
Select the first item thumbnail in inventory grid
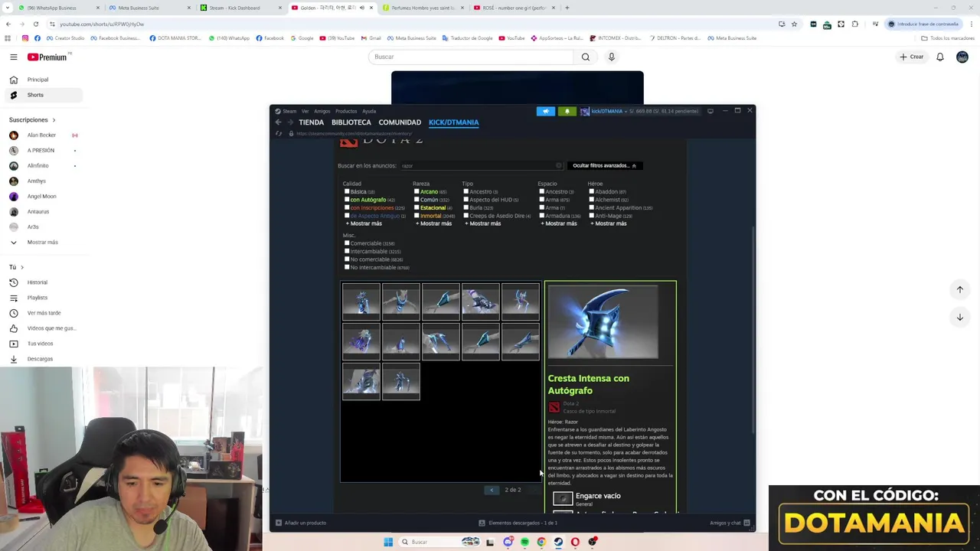[361, 302]
